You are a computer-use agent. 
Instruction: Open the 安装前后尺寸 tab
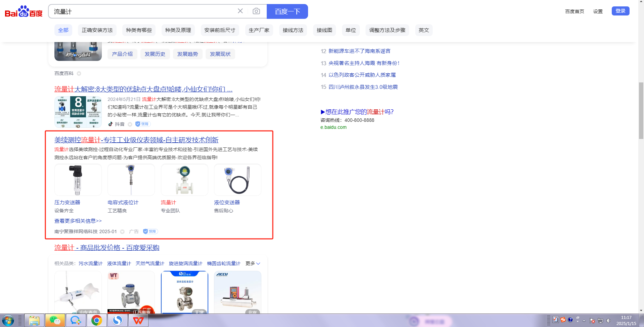pos(220,30)
